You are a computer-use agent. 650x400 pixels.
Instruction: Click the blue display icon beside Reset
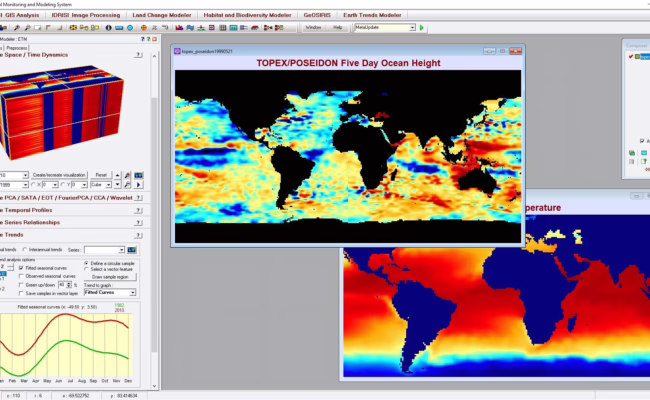[138, 175]
